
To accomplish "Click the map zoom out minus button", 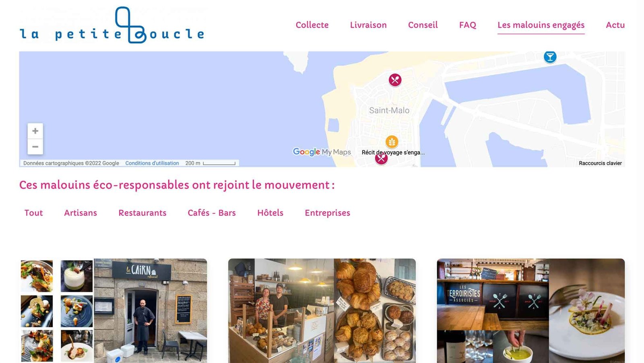I will click(35, 147).
